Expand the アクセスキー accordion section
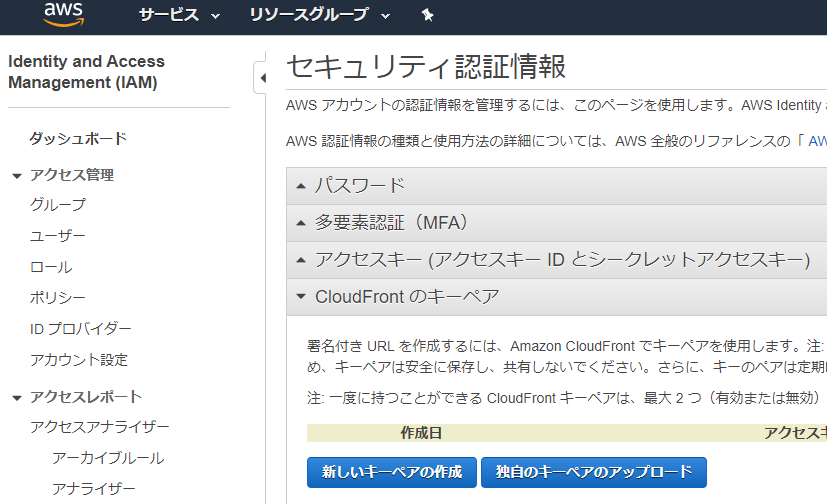 pyautogui.click(x=556, y=260)
